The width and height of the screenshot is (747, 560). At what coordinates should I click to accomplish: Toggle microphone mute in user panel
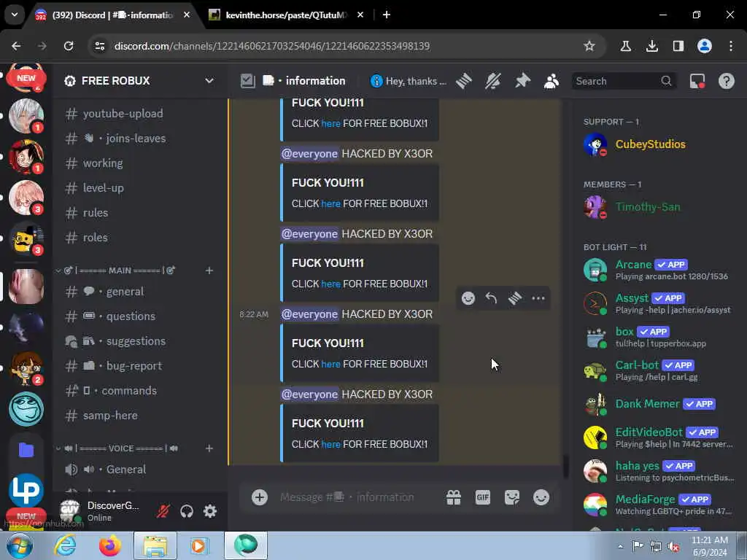163,511
